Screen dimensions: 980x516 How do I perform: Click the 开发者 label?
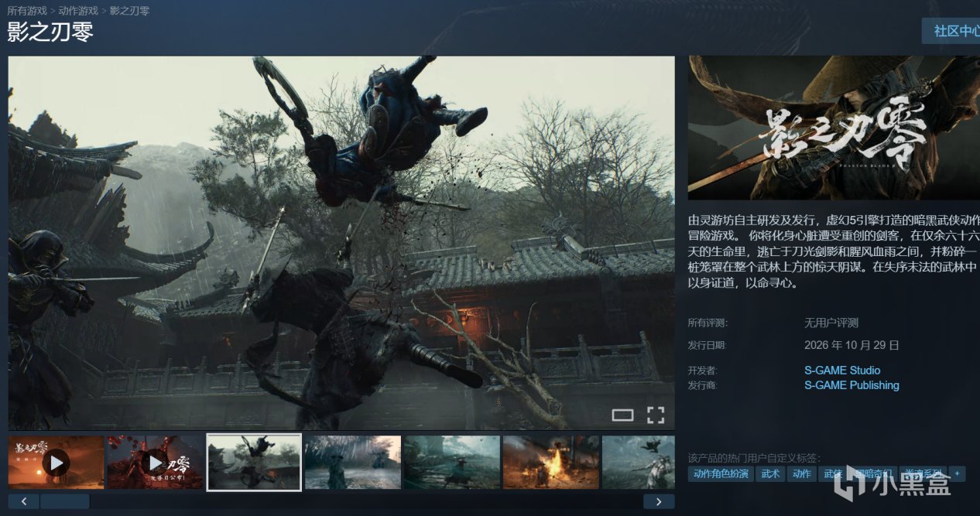tap(703, 371)
